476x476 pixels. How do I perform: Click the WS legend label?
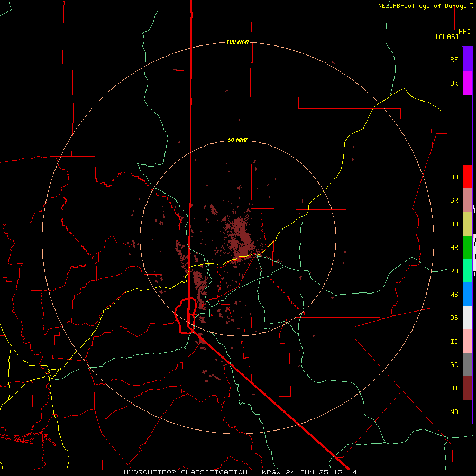(454, 295)
